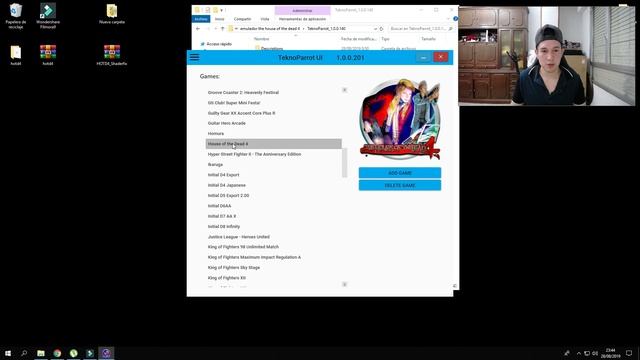This screenshot has width=640, height=360.
Task: Open Explorer quick access toolbar dropdown
Action: pyautogui.click(x=222, y=10)
